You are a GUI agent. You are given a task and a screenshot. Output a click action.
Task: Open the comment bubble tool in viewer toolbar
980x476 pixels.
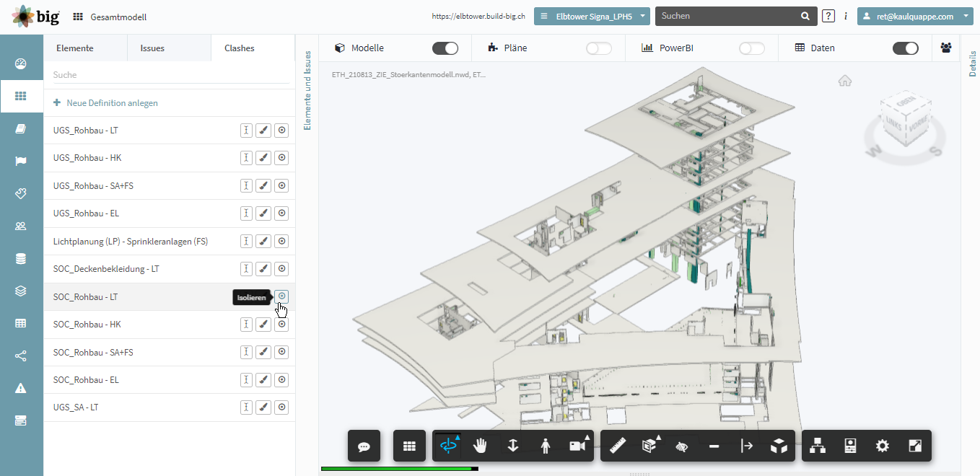point(364,446)
